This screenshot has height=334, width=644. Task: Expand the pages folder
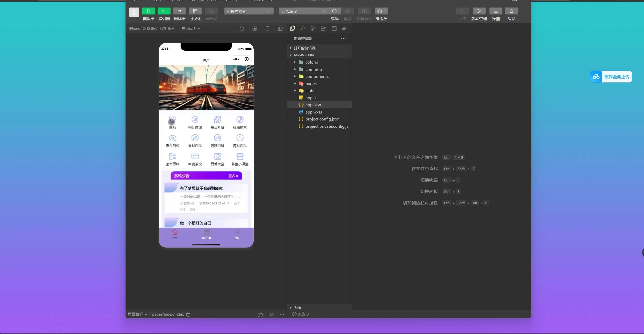[311, 83]
